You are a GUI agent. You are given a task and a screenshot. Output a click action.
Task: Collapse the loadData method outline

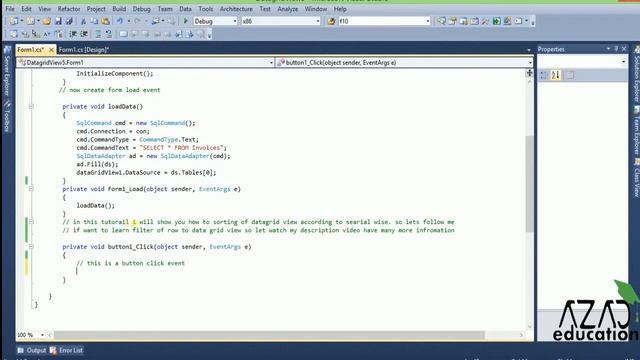click(x=31, y=107)
